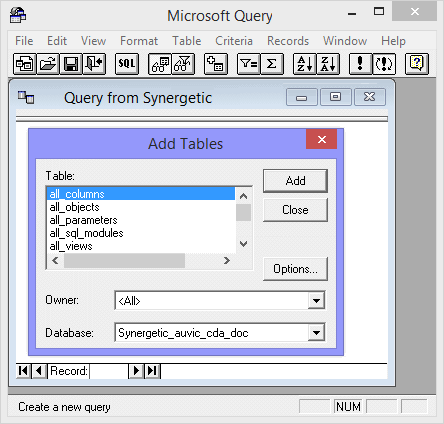Click the Close button in Add Tables

[x=295, y=210]
